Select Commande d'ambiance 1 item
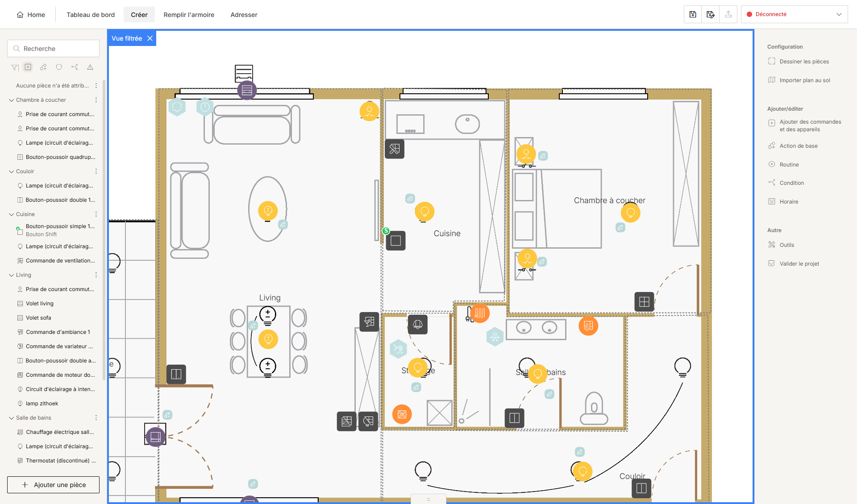 54,332
